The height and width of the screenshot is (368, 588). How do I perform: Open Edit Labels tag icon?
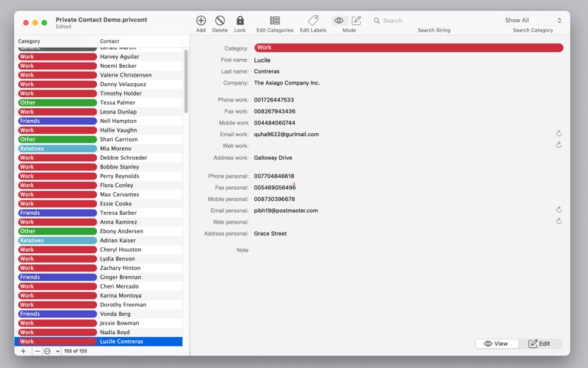[313, 21]
